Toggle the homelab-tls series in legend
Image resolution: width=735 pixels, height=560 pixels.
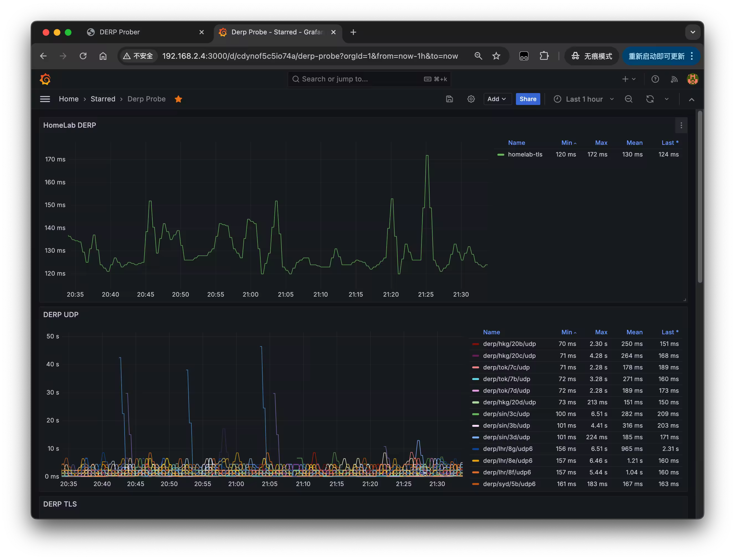[525, 154]
